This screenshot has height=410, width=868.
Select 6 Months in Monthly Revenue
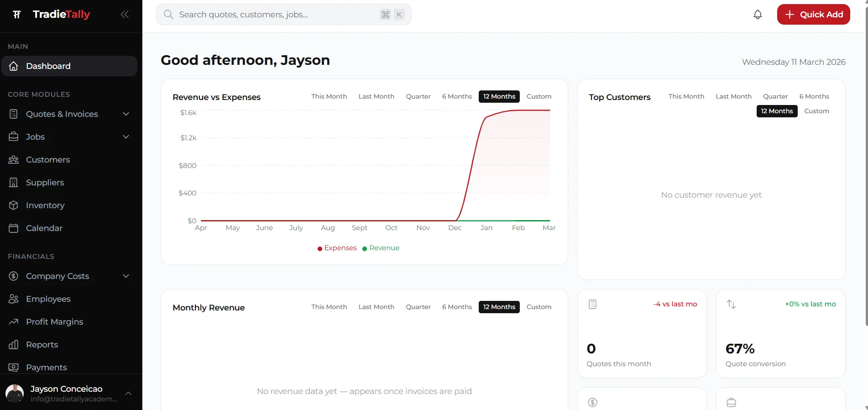(457, 307)
